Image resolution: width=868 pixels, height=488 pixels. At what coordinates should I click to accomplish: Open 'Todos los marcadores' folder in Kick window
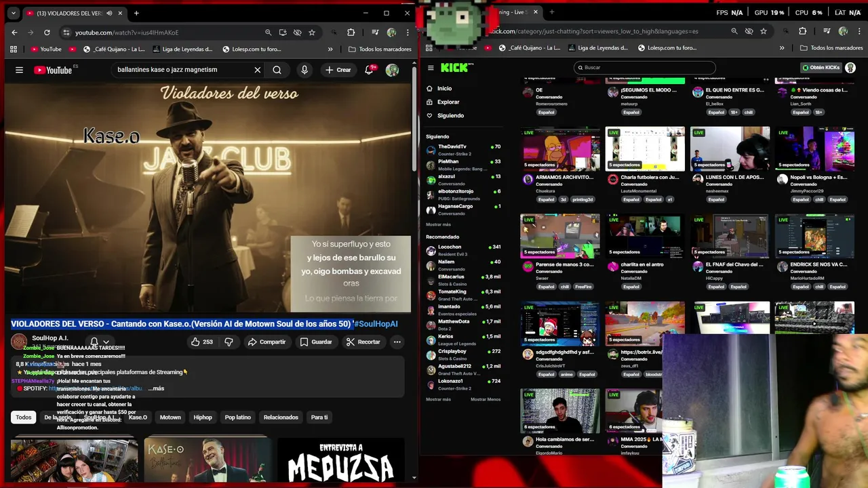(x=831, y=48)
